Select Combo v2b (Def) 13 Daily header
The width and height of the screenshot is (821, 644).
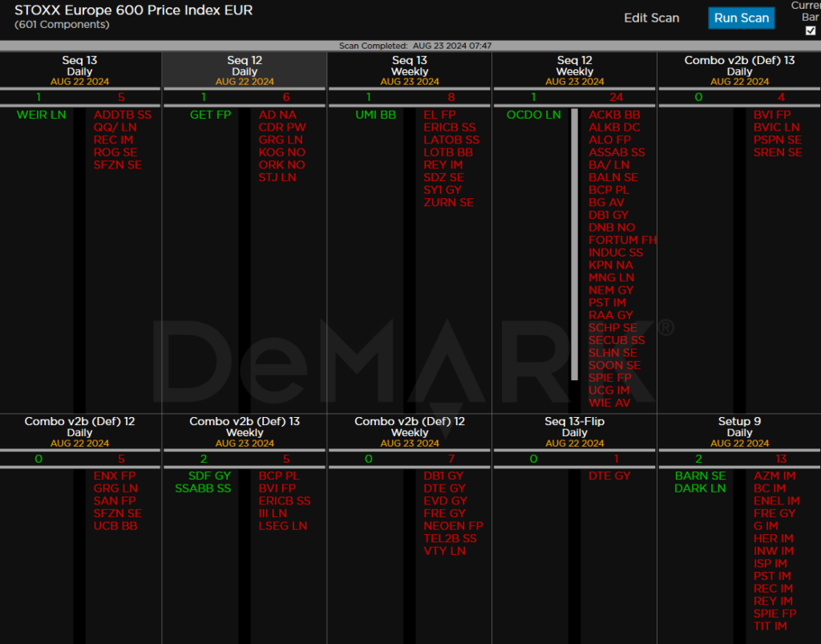pyautogui.click(x=739, y=71)
